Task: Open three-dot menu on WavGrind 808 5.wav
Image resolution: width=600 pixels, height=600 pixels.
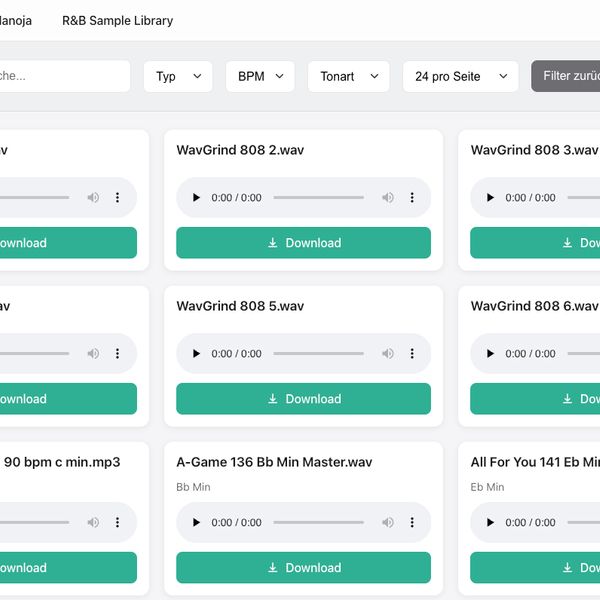Action: point(412,354)
